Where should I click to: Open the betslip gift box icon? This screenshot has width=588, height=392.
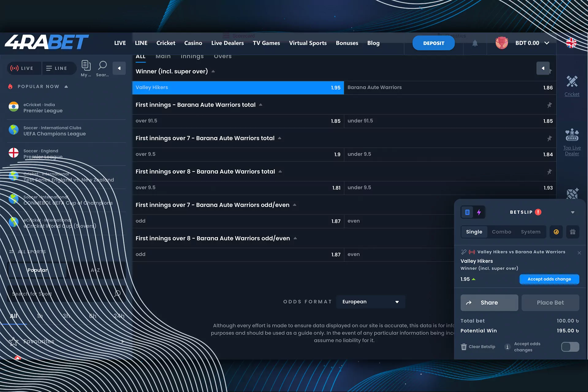573,232
